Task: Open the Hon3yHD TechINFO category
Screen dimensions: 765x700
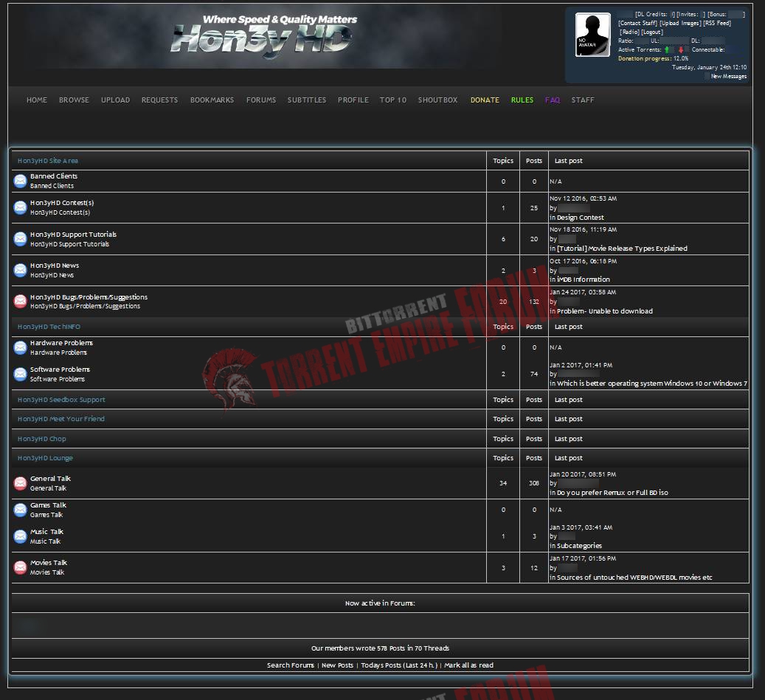Action: (x=49, y=327)
